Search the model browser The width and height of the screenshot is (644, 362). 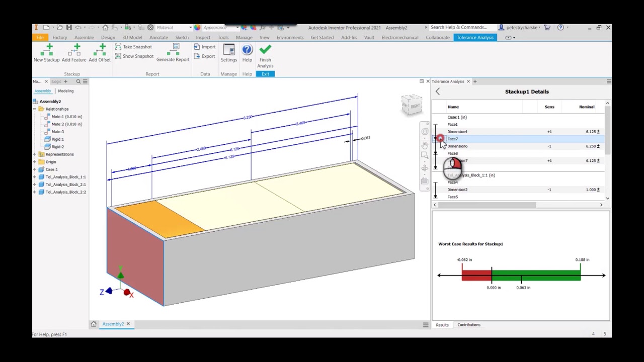78,81
